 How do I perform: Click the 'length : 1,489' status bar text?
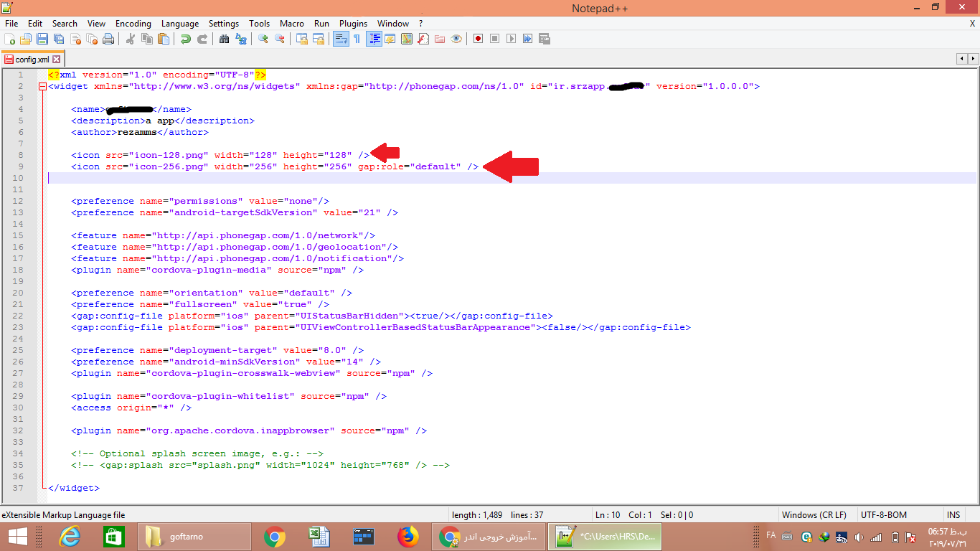coord(477,515)
